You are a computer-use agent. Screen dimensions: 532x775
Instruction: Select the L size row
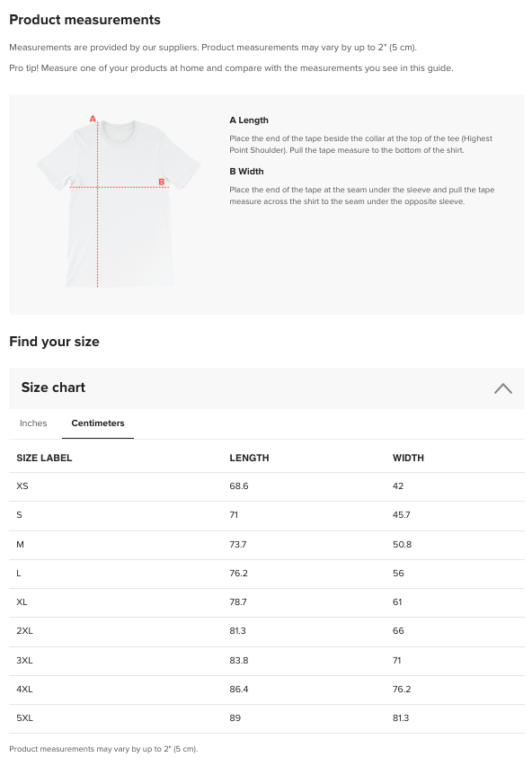coord(267,574)
